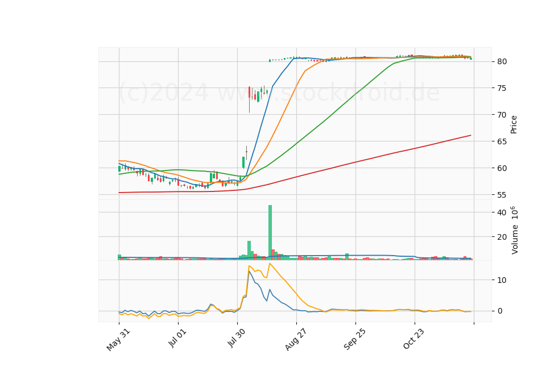Click the 'May 31' date label
This screenshot has height=392, width=546.
pyautogui.click(x=118, y=340)
